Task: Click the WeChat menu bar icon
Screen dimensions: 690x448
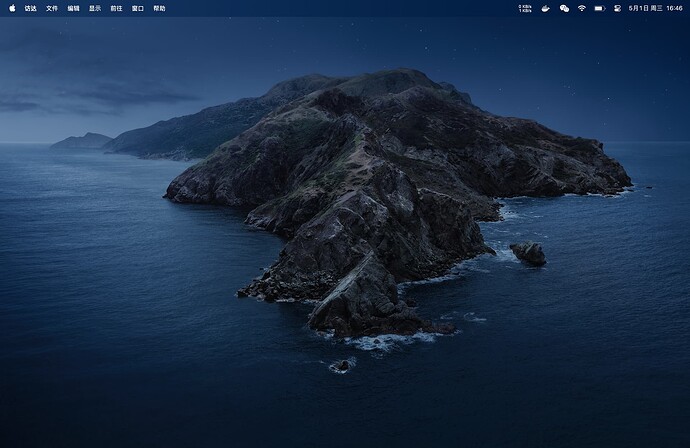Action: (x=564, y=8)
